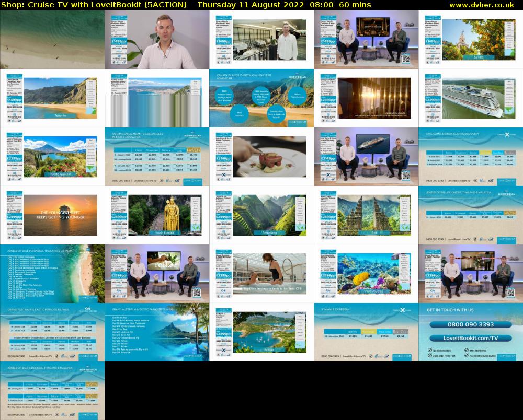
Task: Open the aerial beach and sea thumbnail
Action: click(52, 40)
